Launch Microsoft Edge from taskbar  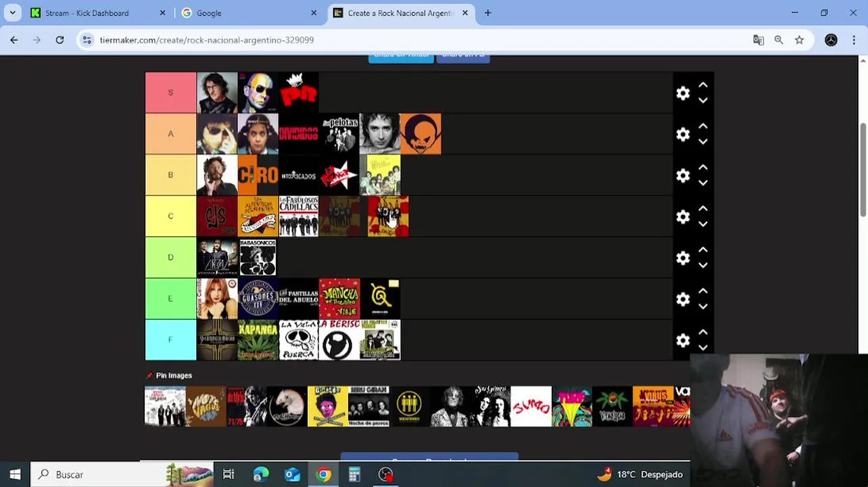[260, 474]
